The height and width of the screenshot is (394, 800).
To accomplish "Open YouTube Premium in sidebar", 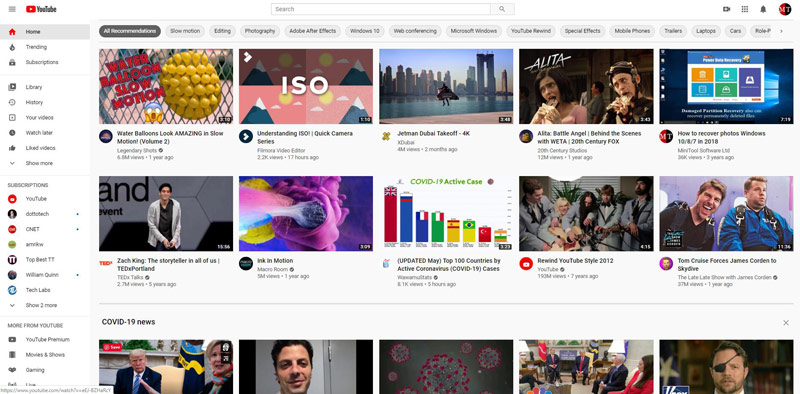I will 45,340.
